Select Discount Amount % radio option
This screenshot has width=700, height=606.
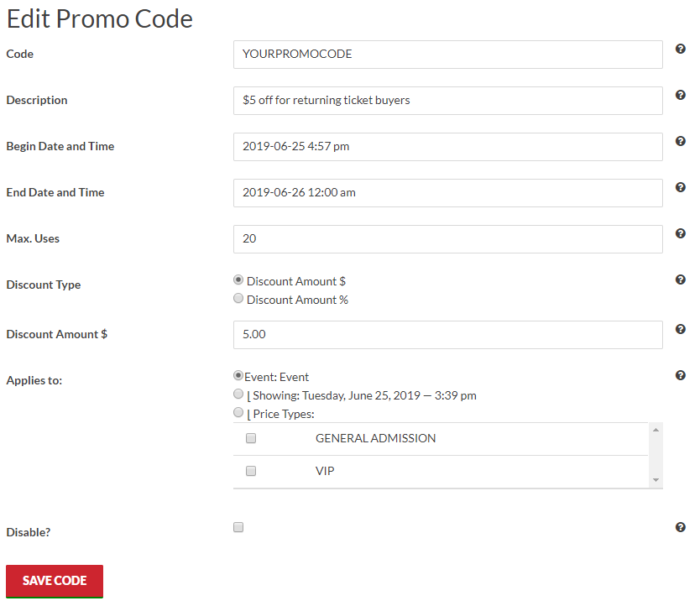pos(238,298)
